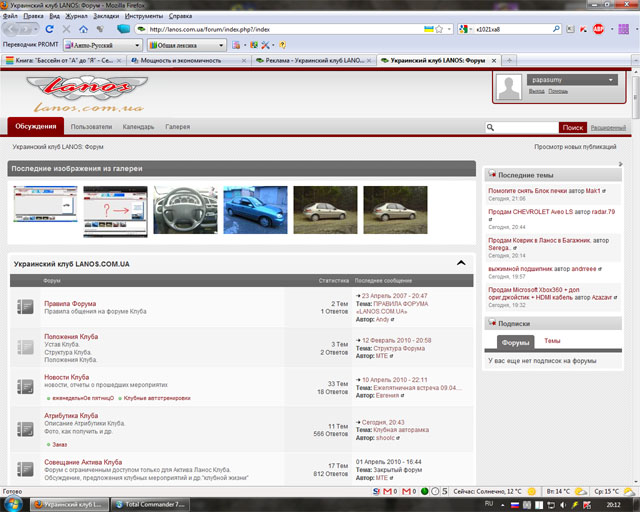Click the Stop loading X icon
Viewport: 640px width, 512px height.
pos(66,29)
